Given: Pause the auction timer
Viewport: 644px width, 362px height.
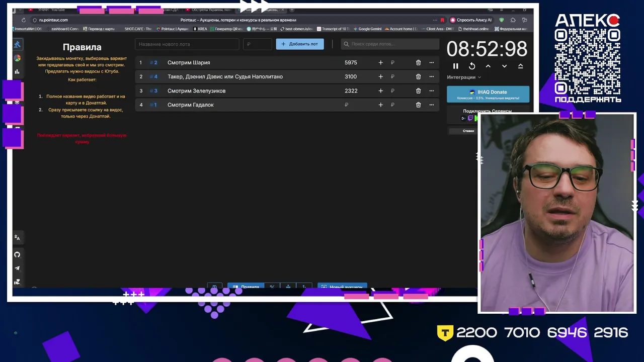Looking at the screenshot, I should (456, 66).
